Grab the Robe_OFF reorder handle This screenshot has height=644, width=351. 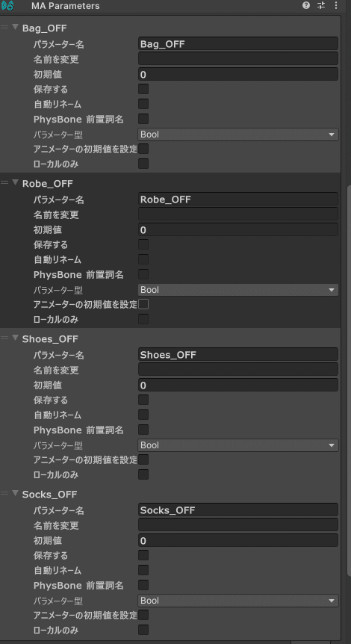click(x=4, y=183)
